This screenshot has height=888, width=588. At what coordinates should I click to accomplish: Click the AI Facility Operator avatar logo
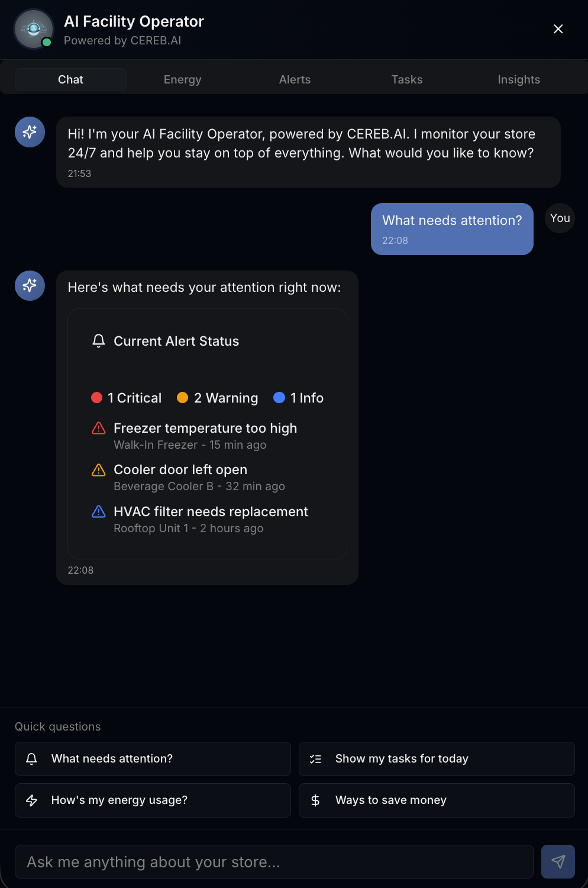[x=33, y=28]
